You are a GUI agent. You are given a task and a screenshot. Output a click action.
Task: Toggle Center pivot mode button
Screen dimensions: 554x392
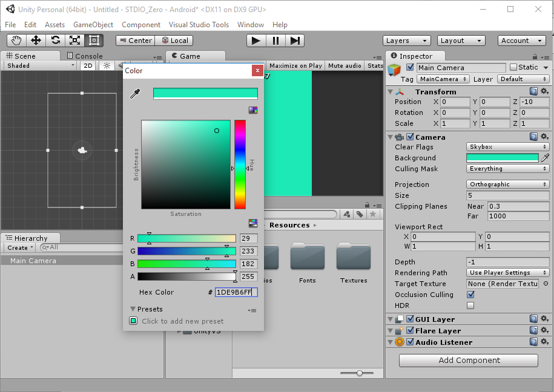tap(135, 41)
